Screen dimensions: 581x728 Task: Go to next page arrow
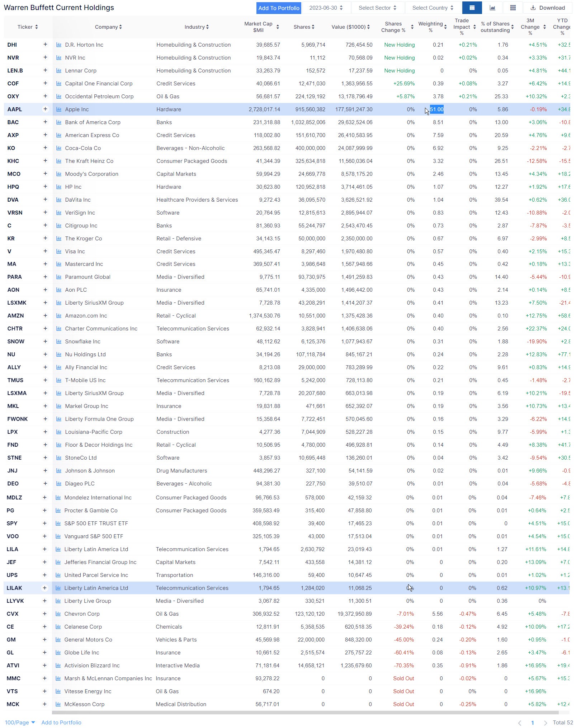point(545,723)
